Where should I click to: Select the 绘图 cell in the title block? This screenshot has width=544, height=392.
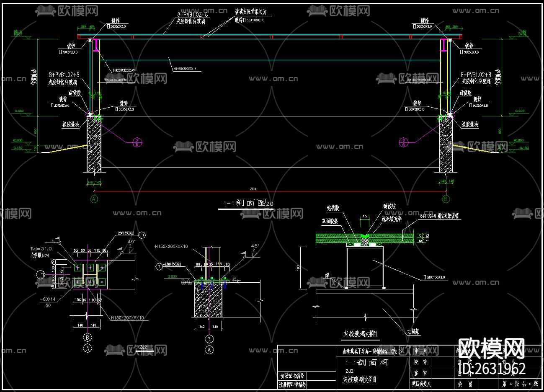coord(465,384)
